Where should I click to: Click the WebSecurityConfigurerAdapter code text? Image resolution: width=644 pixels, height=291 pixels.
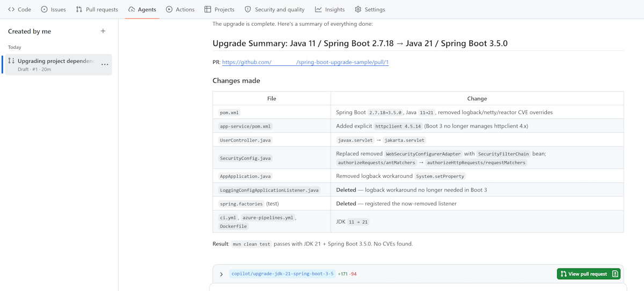coord(422,154)
